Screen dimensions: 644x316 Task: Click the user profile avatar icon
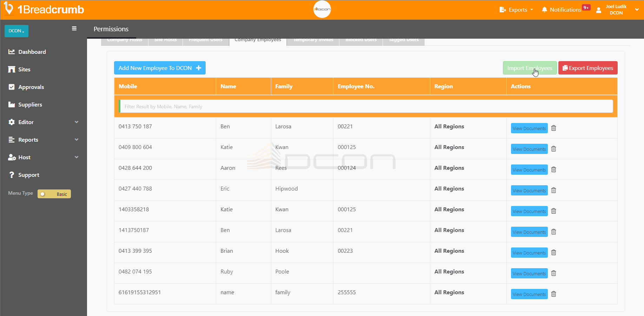click(599, 10)
